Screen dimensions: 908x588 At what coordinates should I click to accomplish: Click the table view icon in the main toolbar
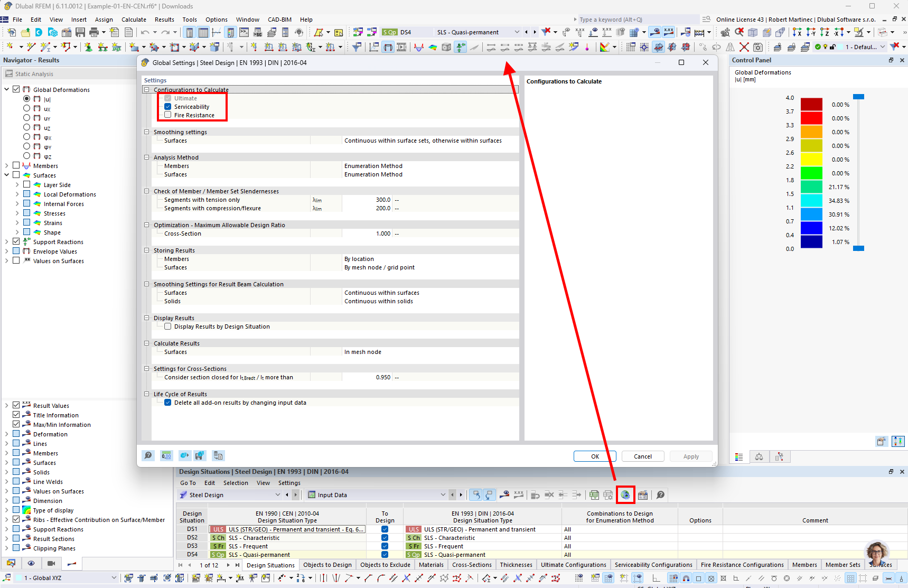tap(203, 32)
